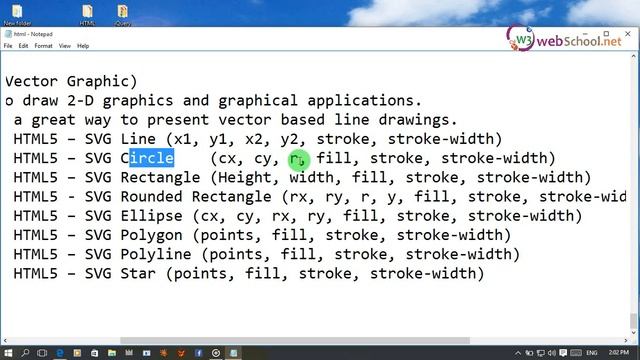This screenshot has width=640, height=360.
Task: Open File Explorer from the taskbar
Action: pyautogui.click(x=112, y=353)
